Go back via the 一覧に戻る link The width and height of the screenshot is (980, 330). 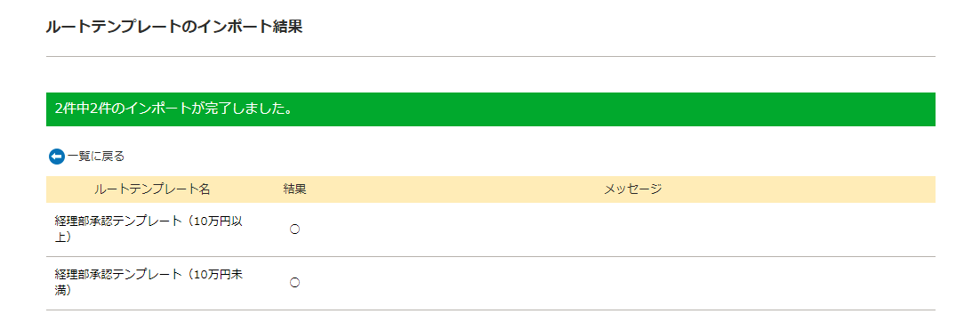click(96, 157)
